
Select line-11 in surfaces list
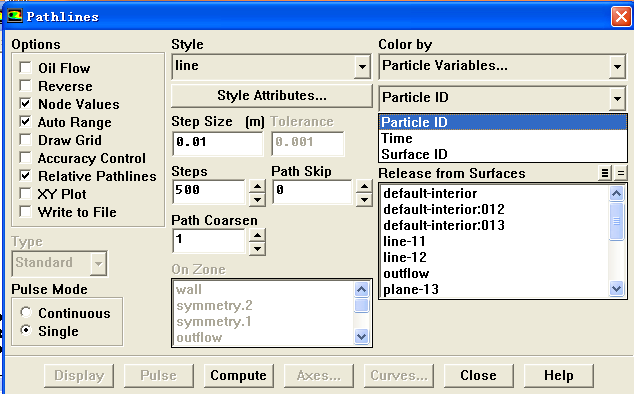(494, 241)
